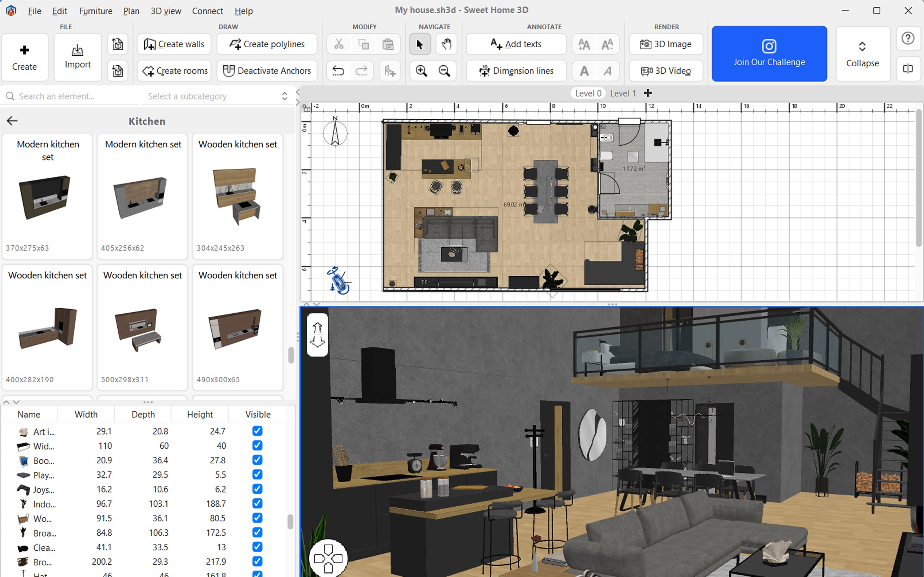The height and width of the screenshot is (577, 924).
Task: Go back from the Kitchen category
Action: point(12,120)
